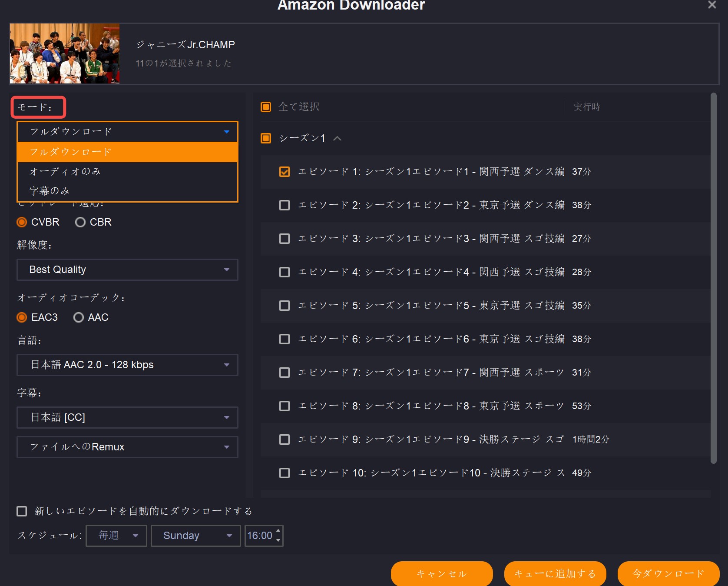Select オーディオのみ option in mode list
Image resolution: width=728 pixels, height=586 pixels.
point(127,171)
